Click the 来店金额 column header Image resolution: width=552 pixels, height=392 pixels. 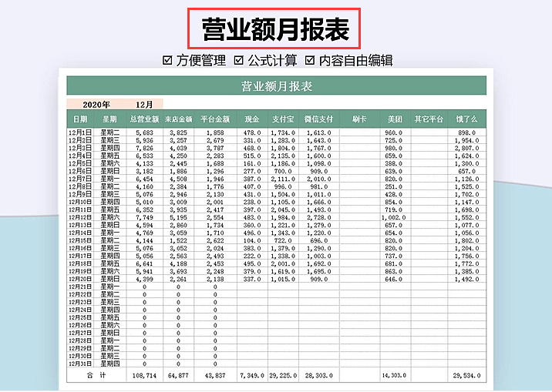point(179,119)
